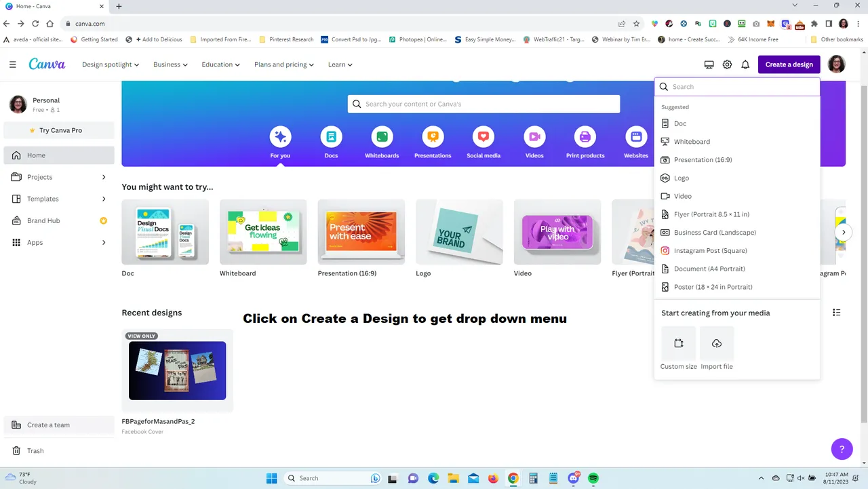
Task: Open the Whiteboard suggestion thumbnail
Action: pos(263,232)
